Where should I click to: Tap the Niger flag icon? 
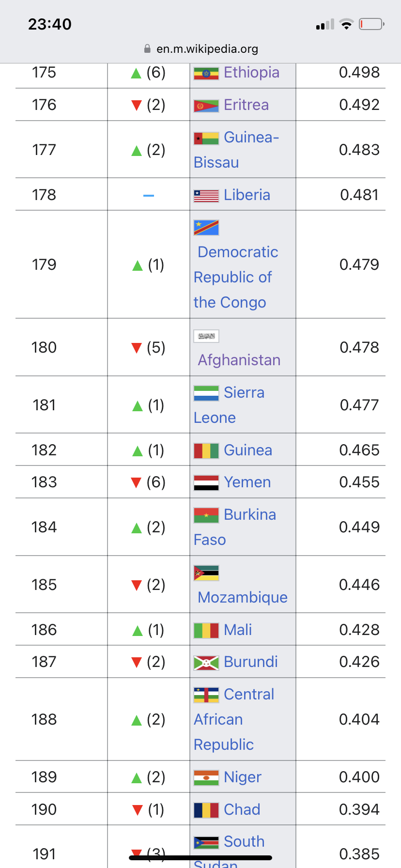(206, 778)
